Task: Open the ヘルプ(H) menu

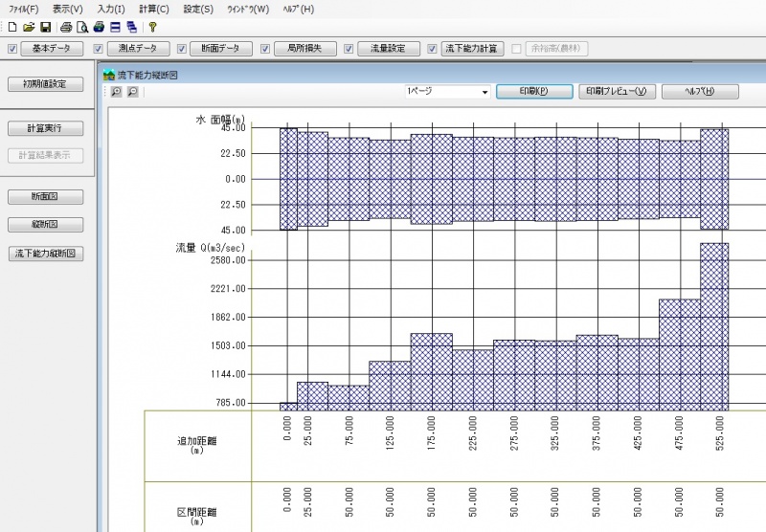Action: click(299, 10)
